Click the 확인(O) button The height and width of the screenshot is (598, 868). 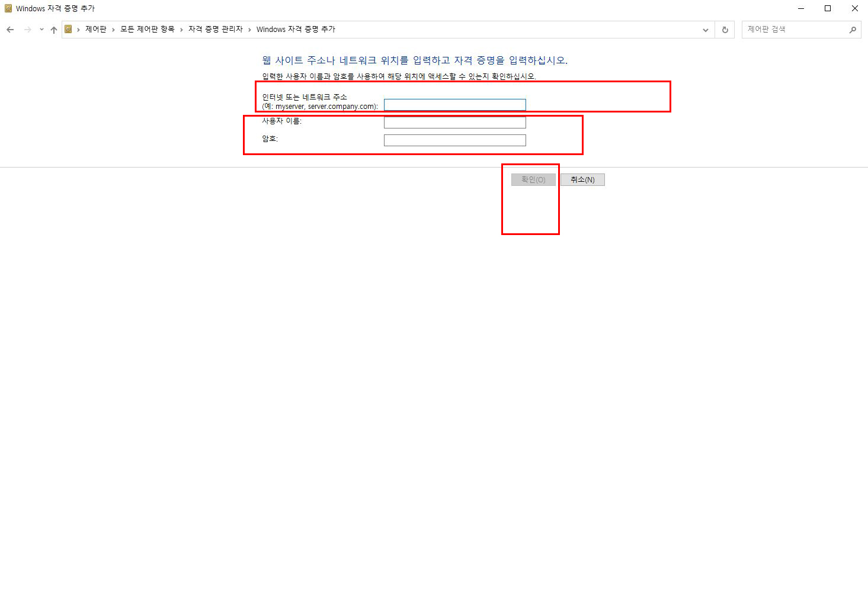(x=533, y=179)
